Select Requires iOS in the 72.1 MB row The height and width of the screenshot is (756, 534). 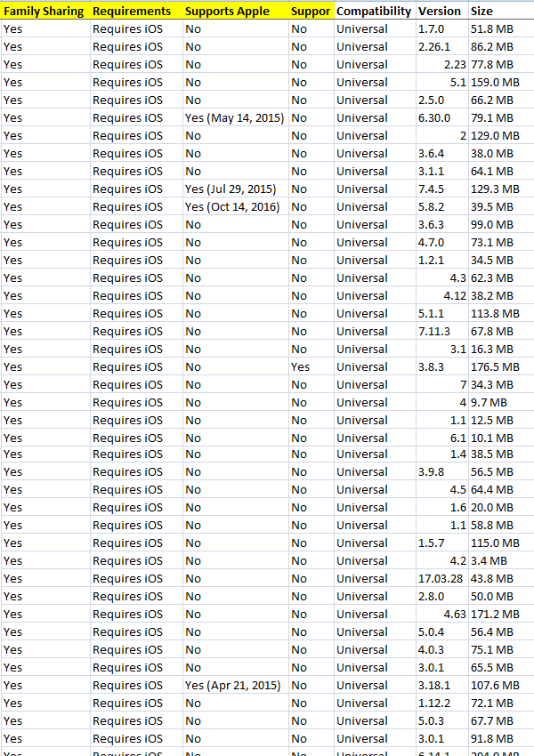[136, 703]
